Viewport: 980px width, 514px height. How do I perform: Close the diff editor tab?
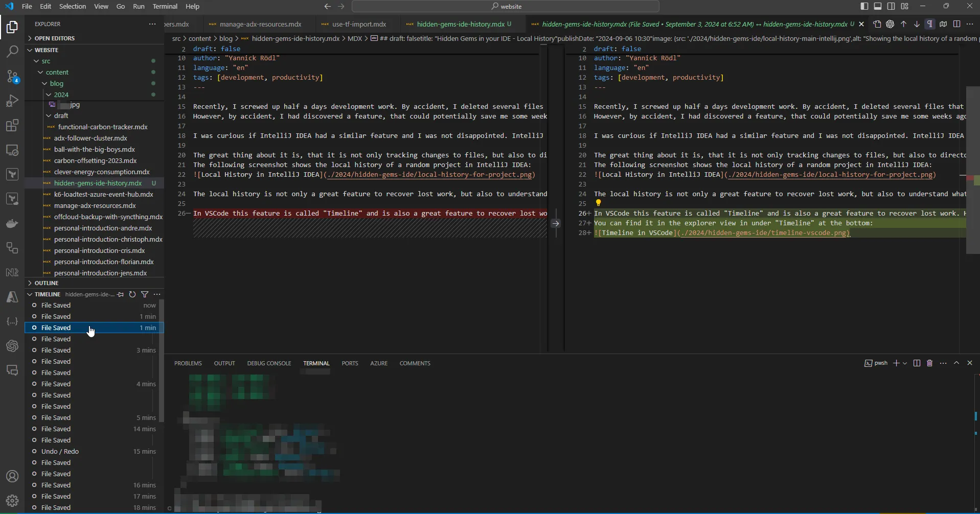pyautogui.click(x=861, y=24)
